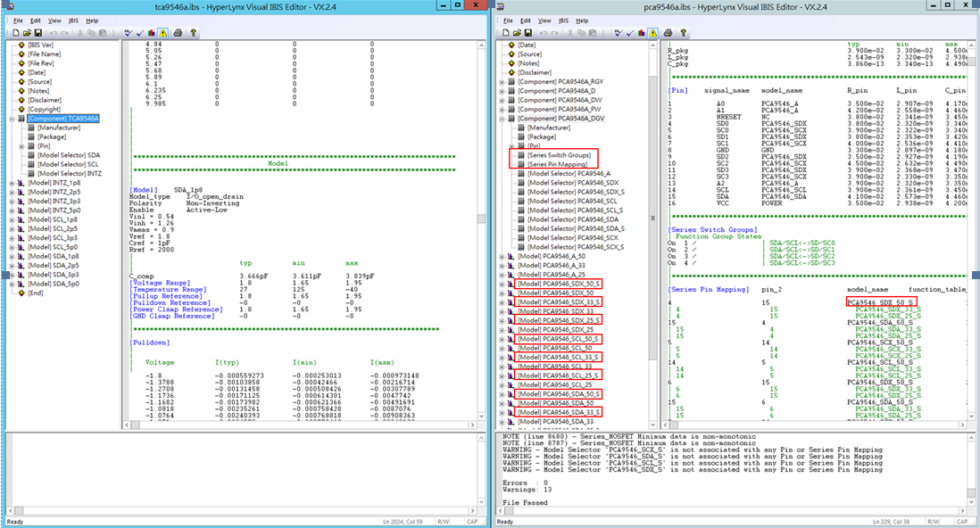Click scroll-down arrow of pca9546a.ibs text pane
Viewport: 980px width, 528px height.
coord(971,416)
